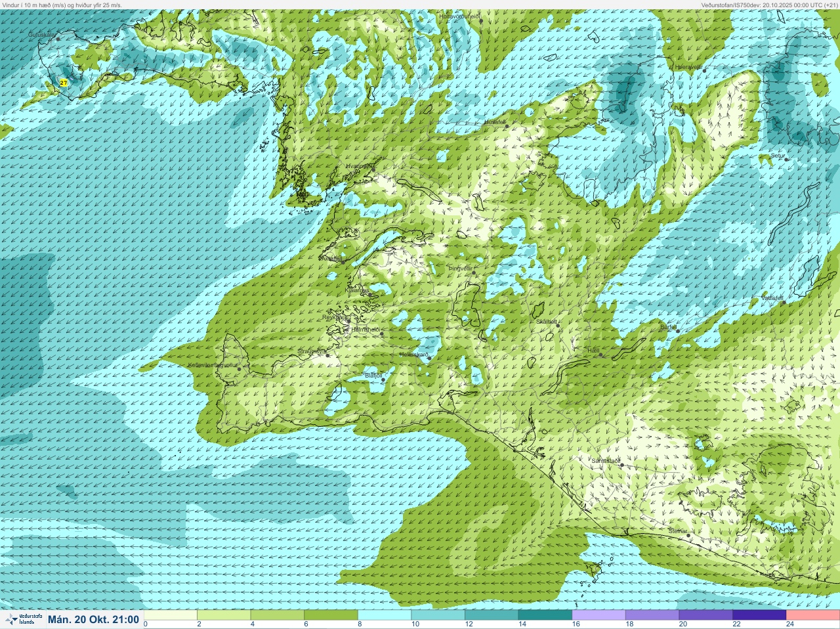The height and width of the screenshot is (629, 840).
Task: Click the legend tick label 24
Action: pyautogui.click(x=790, y=624)
